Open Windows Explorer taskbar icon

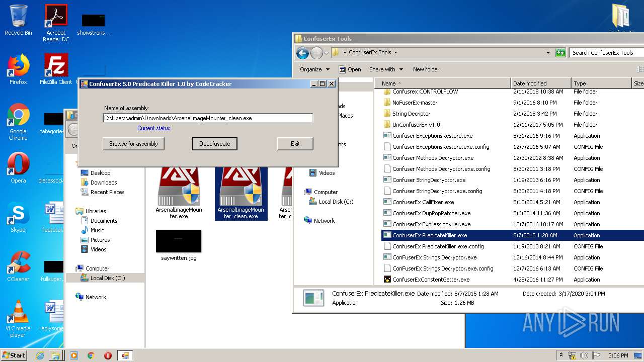point(56,355)
